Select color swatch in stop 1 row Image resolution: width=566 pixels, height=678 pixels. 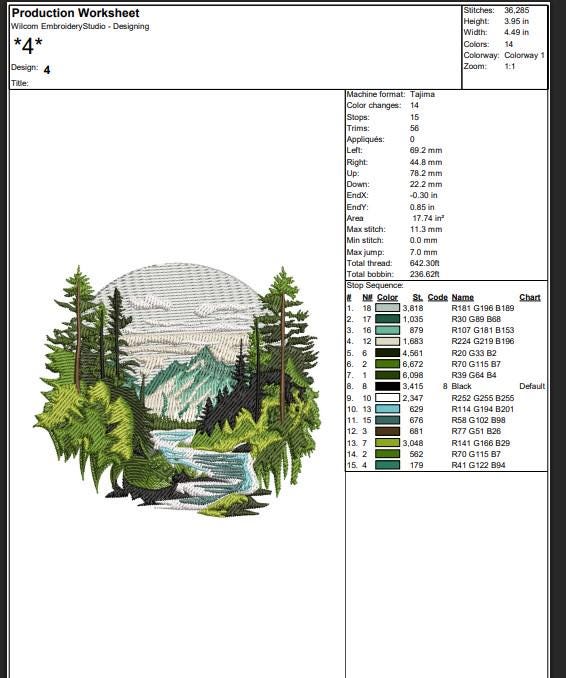coord(387,308)
